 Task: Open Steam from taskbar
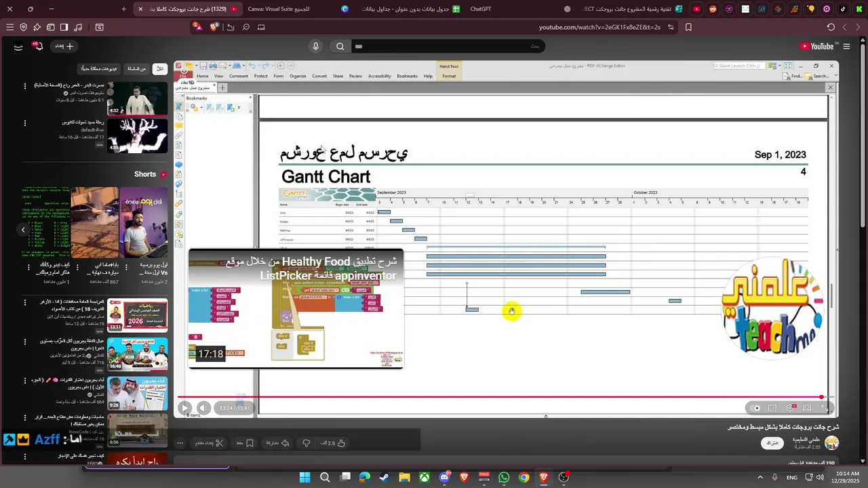coord(384,477)
